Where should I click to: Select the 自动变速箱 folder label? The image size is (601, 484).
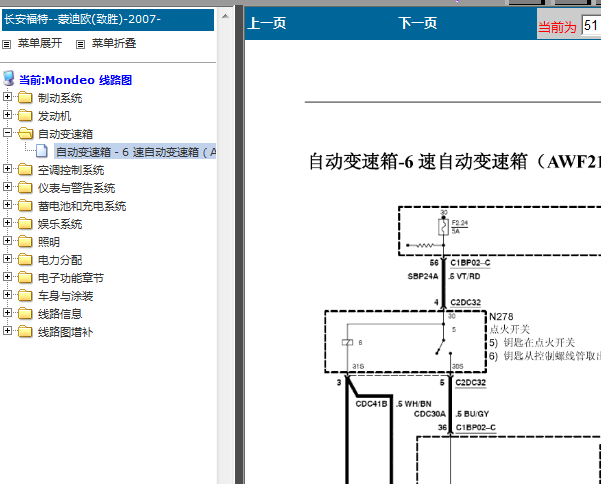tap(66, 134)
